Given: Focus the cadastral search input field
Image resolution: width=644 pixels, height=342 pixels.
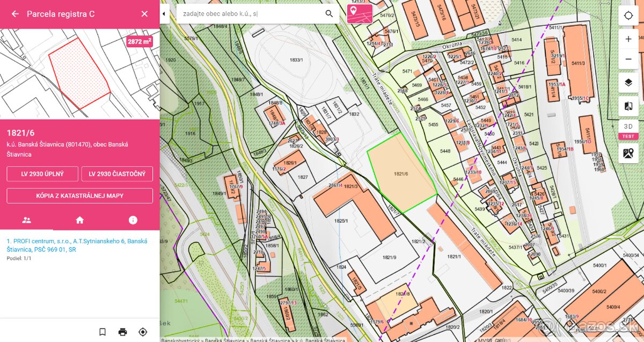Looking at the screenshot, I should pyautogui.click(x=250, y=13).
